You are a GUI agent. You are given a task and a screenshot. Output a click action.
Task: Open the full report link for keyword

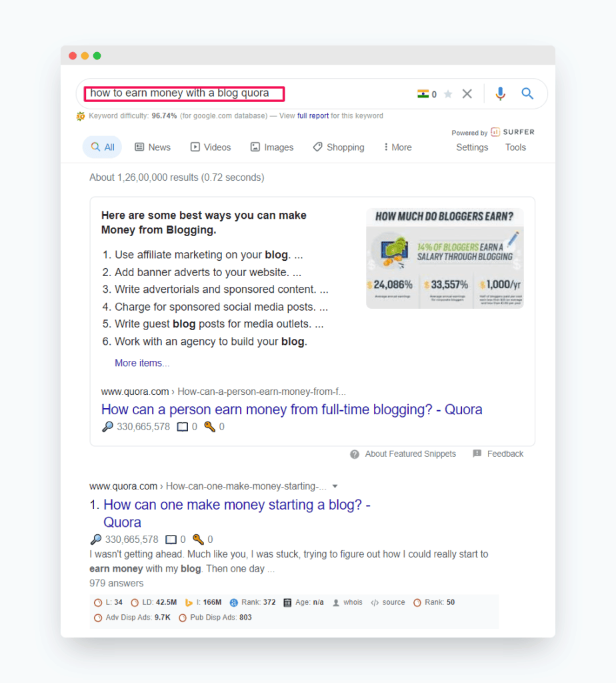tap(313, 116)
